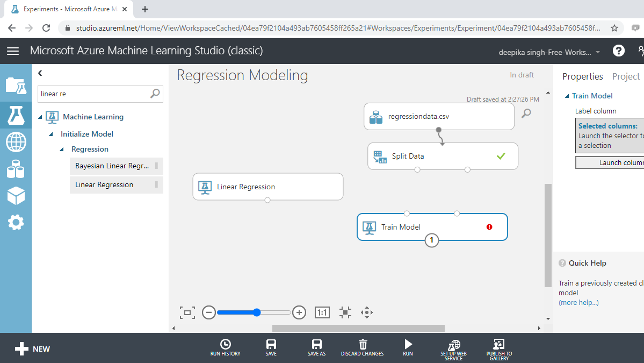Click the zoom level slider handle
Viewport: 644px width, 363px height.
(257, 312)
